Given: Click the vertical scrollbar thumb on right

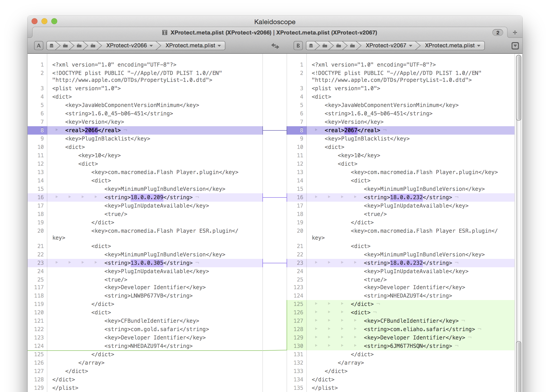Looking at the screenshot, I should [x=518, y=88].
